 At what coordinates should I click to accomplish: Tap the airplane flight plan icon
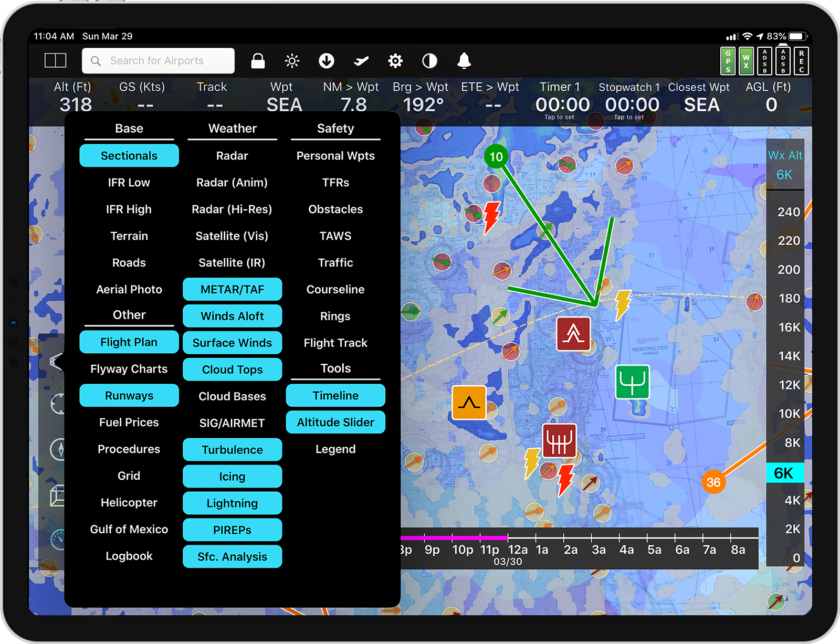point(361,61)
